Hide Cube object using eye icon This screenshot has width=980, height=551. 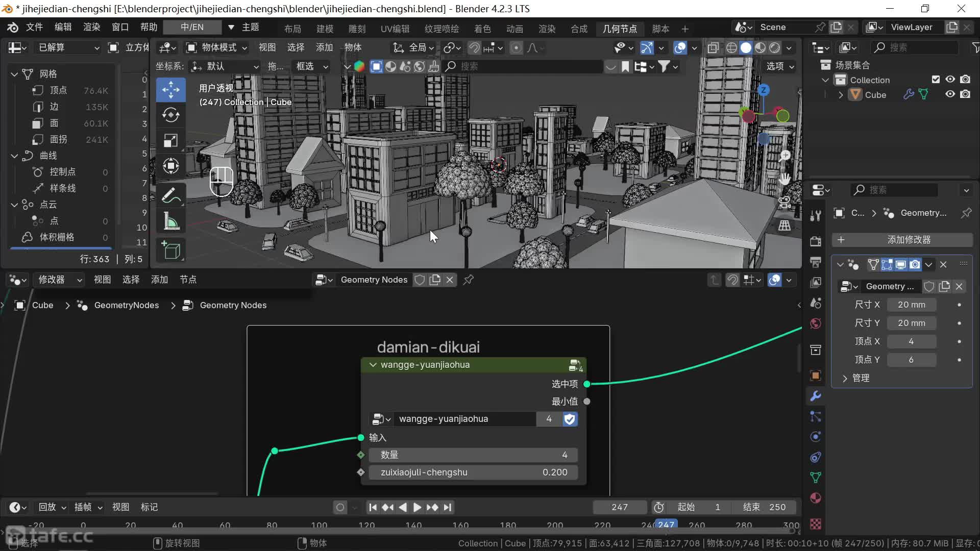(950, 94)
